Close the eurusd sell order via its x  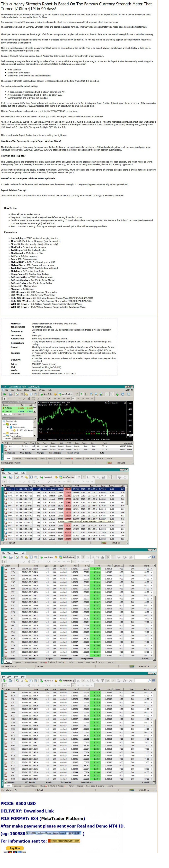coord(106,446)
